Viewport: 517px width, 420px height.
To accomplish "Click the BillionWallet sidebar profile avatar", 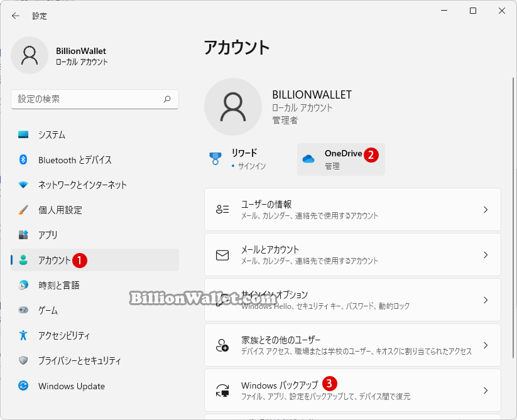I will [x=30, y=55].
